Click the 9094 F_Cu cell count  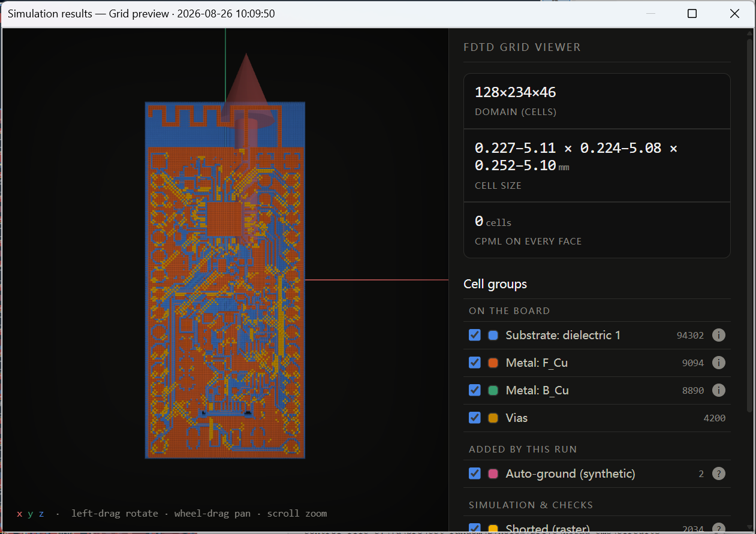(693, 363)
